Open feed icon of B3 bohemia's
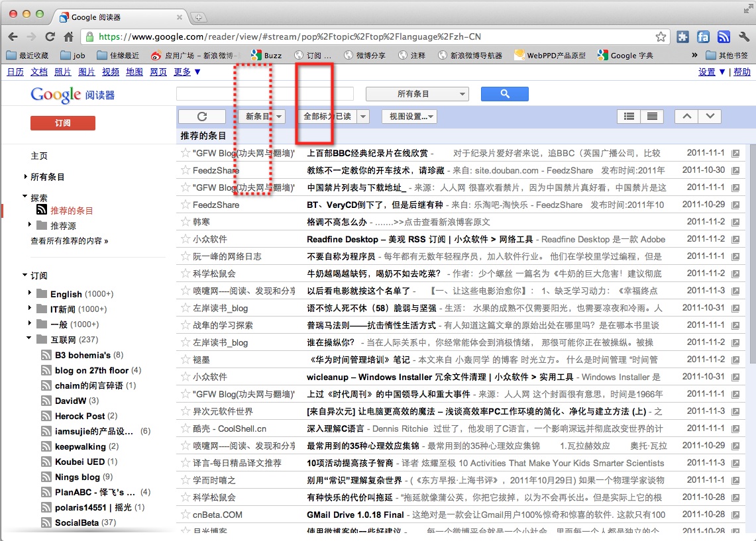Viewport: 756px width, 541px height. pyautogui.click(x=46, y=356)
